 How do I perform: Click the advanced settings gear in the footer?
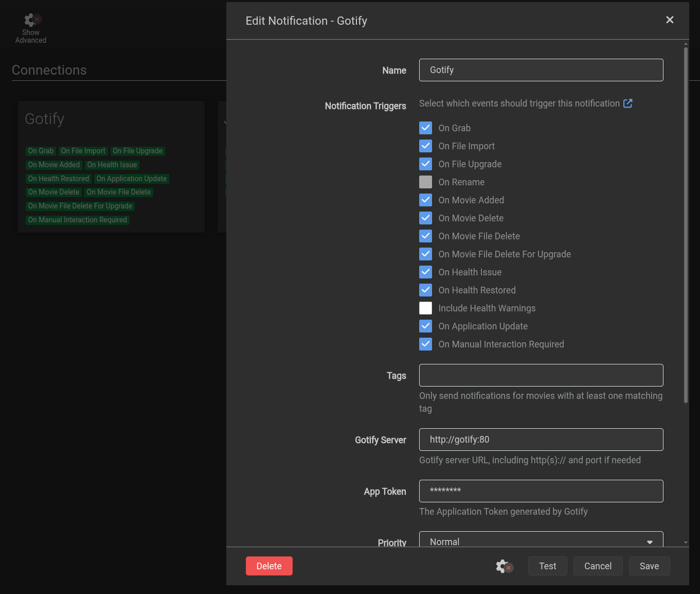(504, 566)
